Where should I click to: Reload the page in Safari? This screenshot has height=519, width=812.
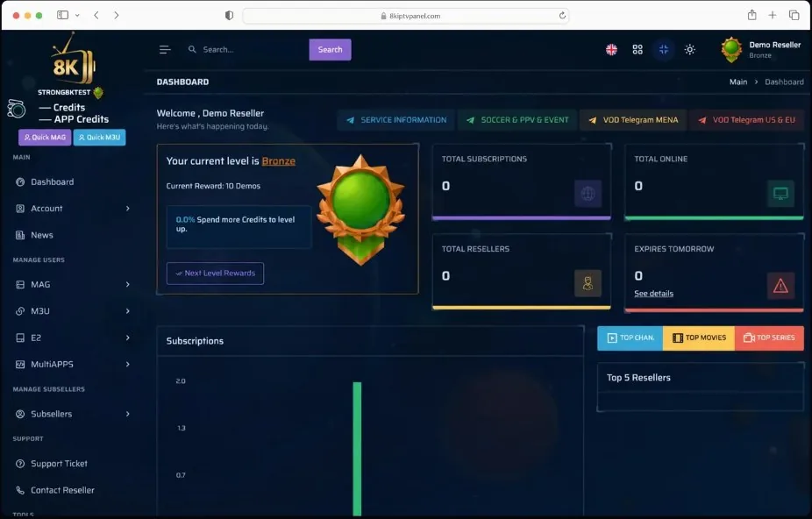(x=562, y=16)
